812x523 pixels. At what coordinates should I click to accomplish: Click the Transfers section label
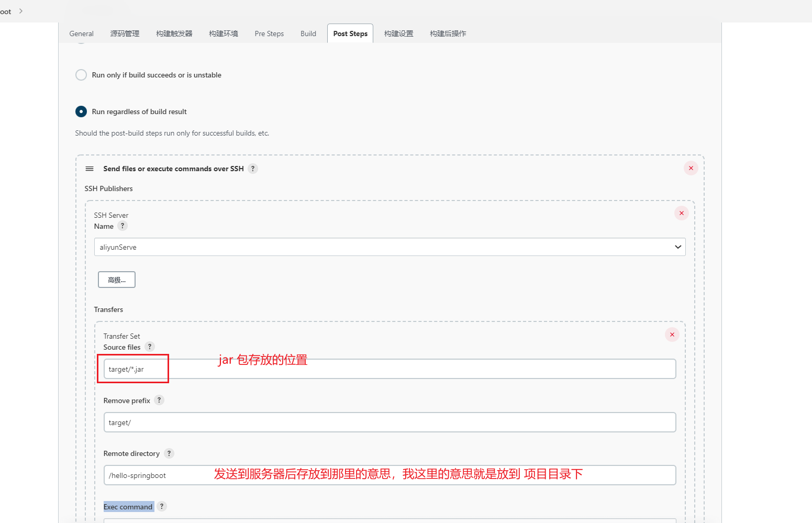click(x=108, y=309)
